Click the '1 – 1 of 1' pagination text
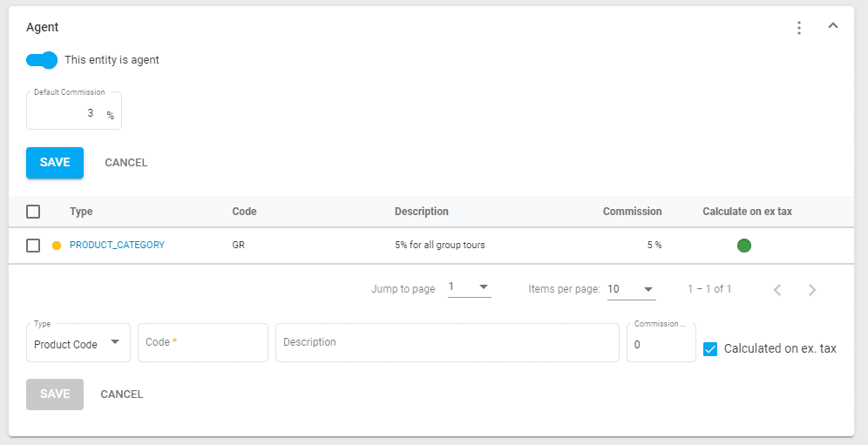 709,289
